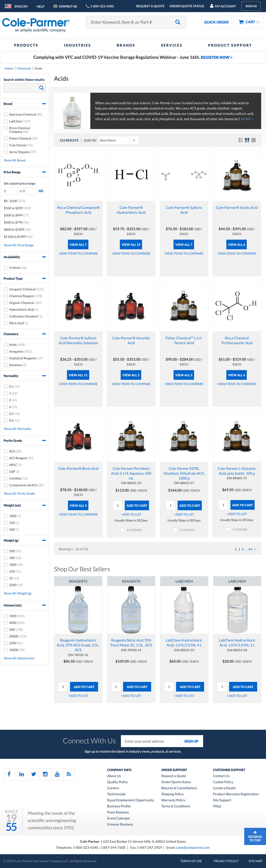The height and width of the screenshot is (868, 266).
Task: Check the 4000 volume (mL) filter
Action: point(6,623)
